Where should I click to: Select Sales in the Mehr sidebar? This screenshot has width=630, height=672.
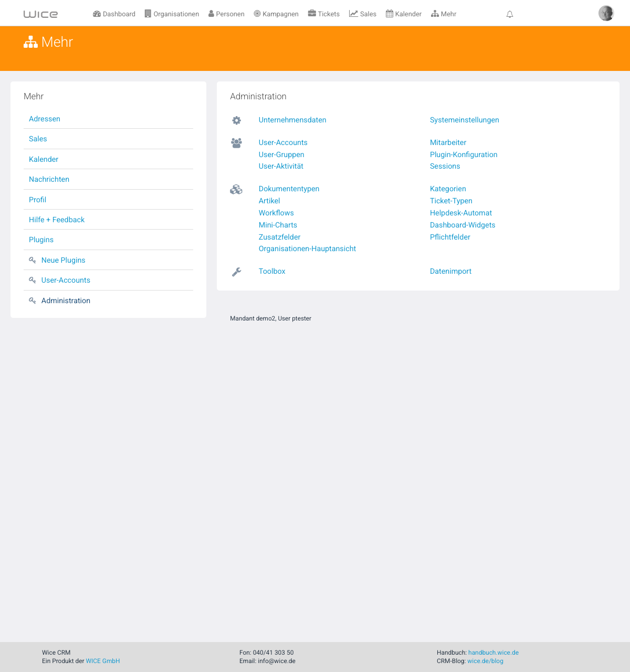click(38, 139)
